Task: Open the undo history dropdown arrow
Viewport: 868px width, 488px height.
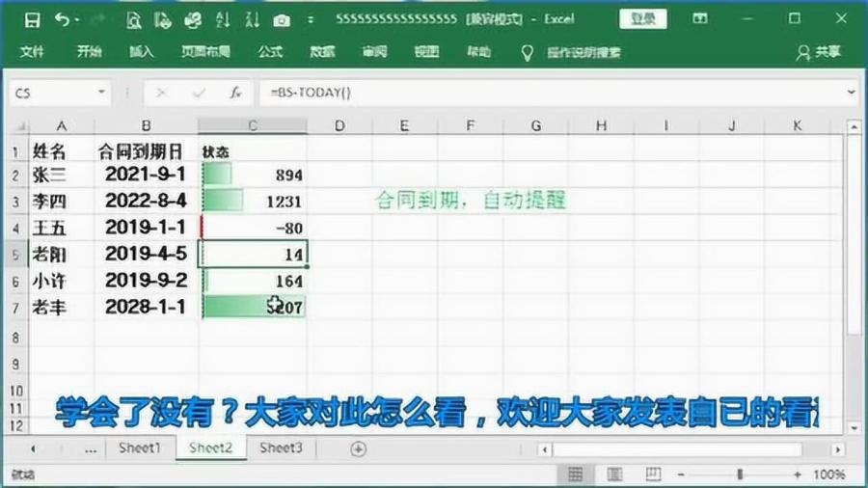Action: [77, 20]
